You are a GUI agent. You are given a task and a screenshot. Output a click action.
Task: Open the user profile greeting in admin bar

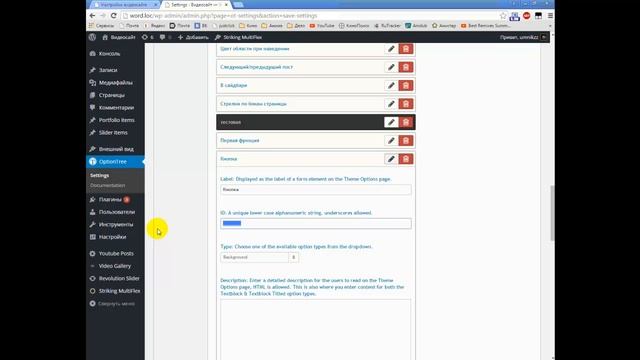tap(523, 37)
